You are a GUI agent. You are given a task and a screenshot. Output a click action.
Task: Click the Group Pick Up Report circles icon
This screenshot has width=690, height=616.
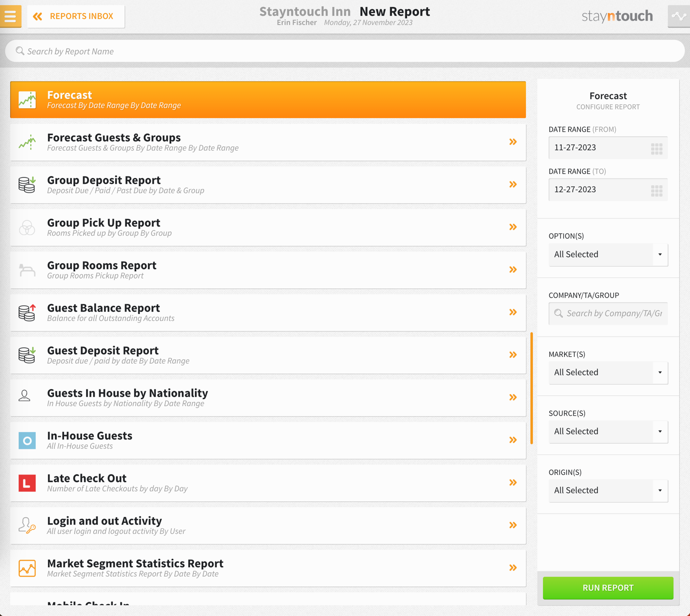(x=27, y=228)
